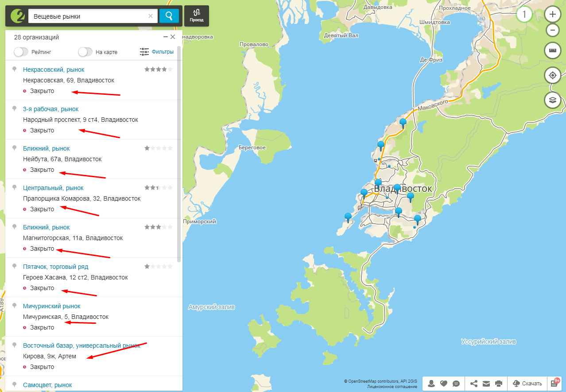Click address Магнитогорская, 11а, Владивосток
This screenshot has width=566, height=392.
(x=73, y=238)
